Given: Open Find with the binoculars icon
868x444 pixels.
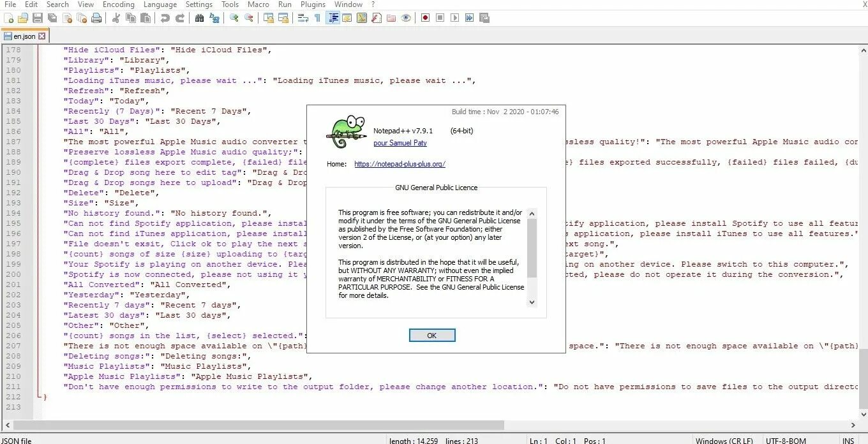Looking at the screenshot, I should click(200, 18).
